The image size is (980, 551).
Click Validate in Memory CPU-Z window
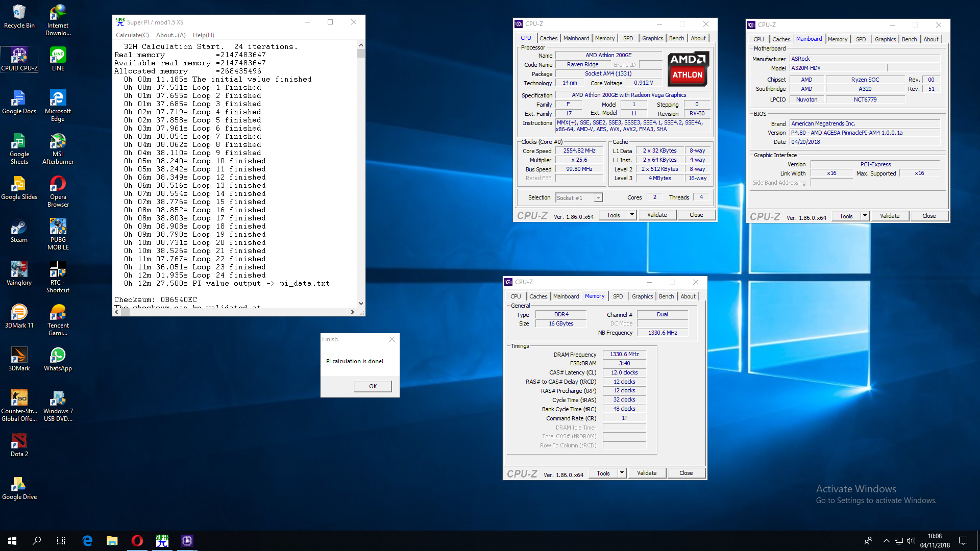click(x=647, y=473)
